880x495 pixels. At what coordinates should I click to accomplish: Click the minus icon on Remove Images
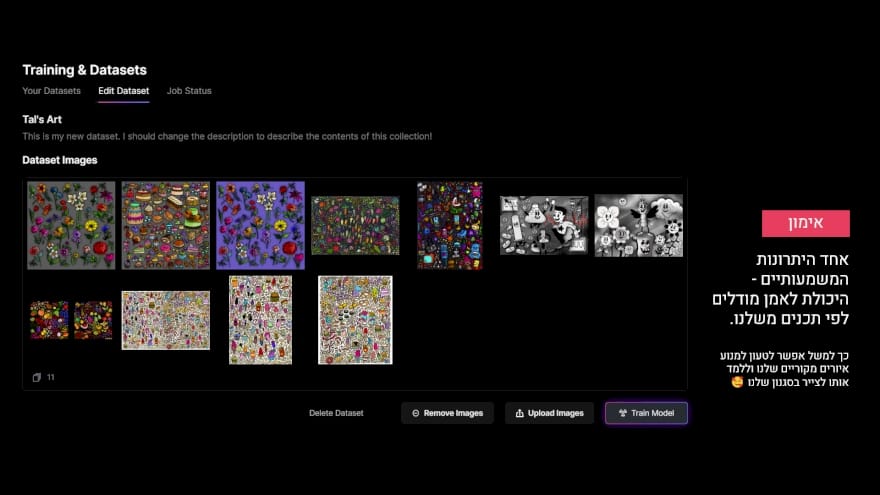[x=415, y=413]
